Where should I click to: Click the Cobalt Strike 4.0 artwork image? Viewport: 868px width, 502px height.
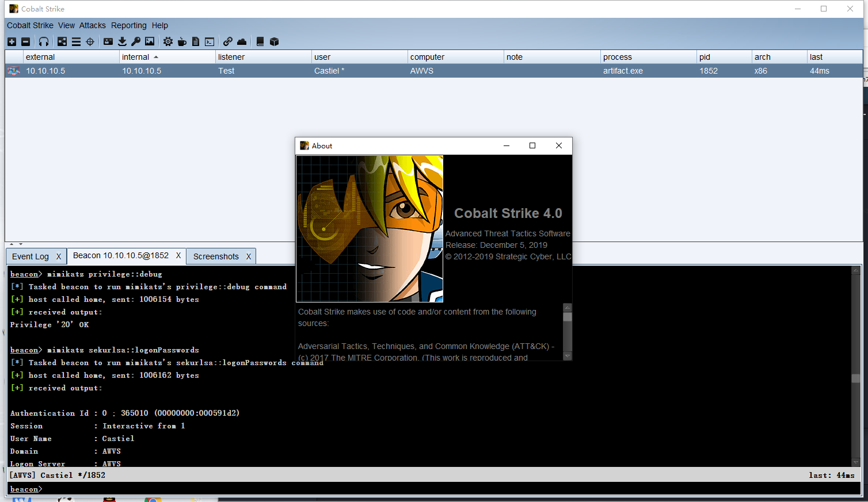point(370,229)
